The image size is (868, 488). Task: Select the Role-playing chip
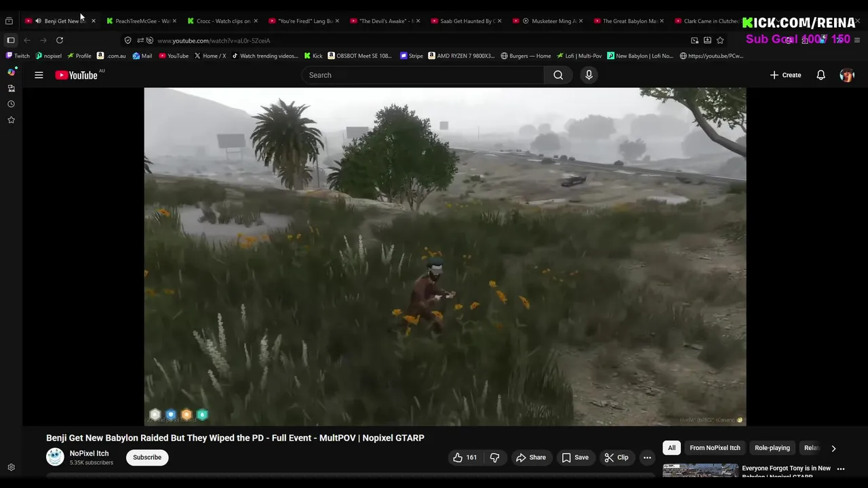[x=772, y=448]
